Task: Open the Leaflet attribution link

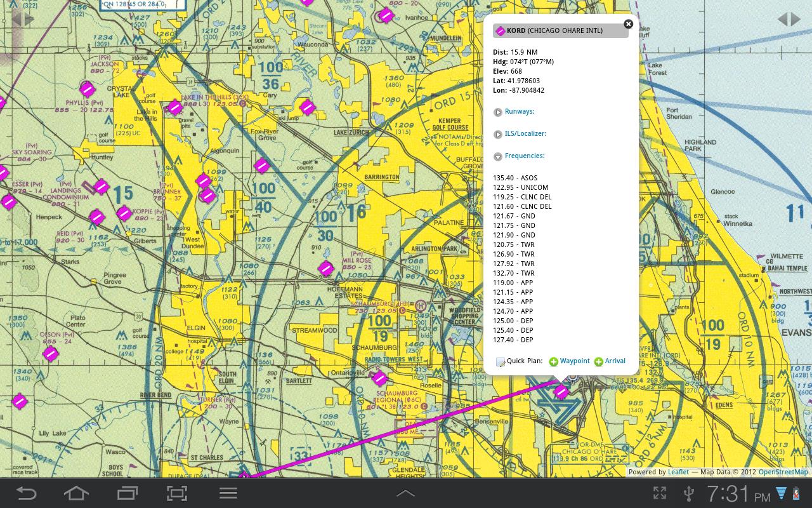Action: point(678,472)
